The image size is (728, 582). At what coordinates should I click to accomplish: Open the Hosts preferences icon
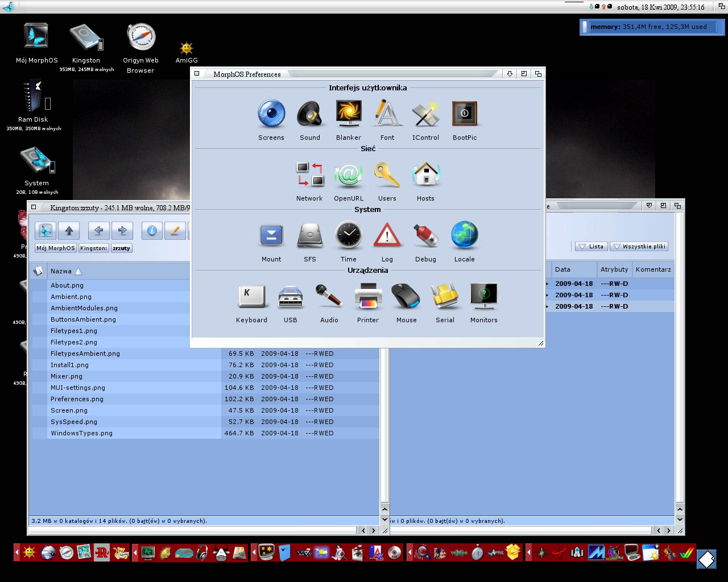click(426, 175)
